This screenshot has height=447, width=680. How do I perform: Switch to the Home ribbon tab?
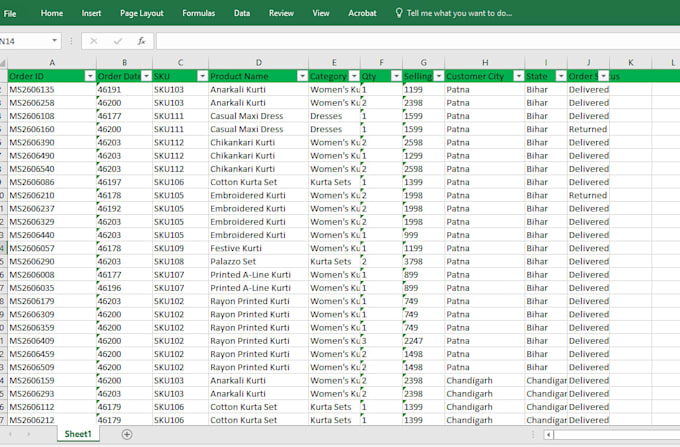pos(52,13)
